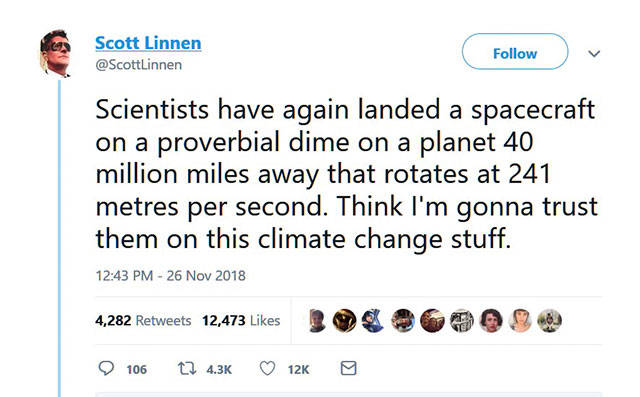Click the last liker avatar in row
640x397 pixels.
(x=549, y=321)
